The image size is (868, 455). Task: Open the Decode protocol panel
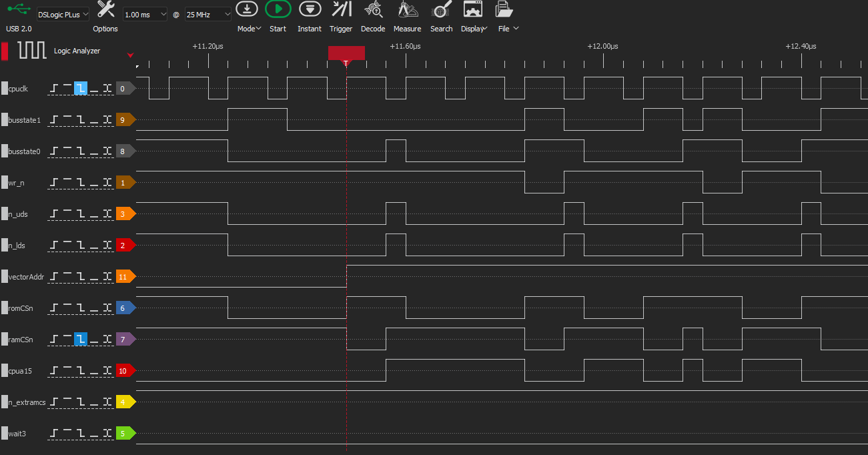(373, 9)
